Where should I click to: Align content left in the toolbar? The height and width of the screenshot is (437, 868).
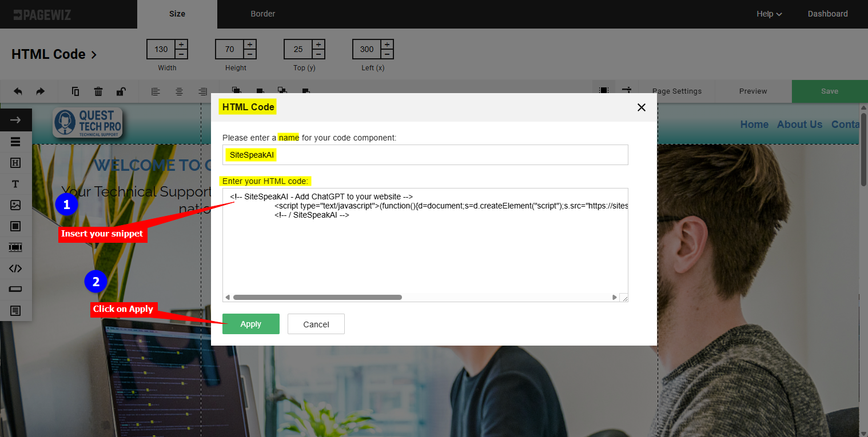pos(156,91)
